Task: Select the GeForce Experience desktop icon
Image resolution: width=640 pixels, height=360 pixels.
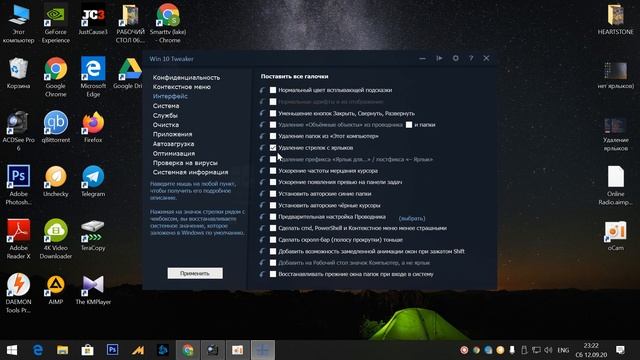Action: tap(56, 24)
